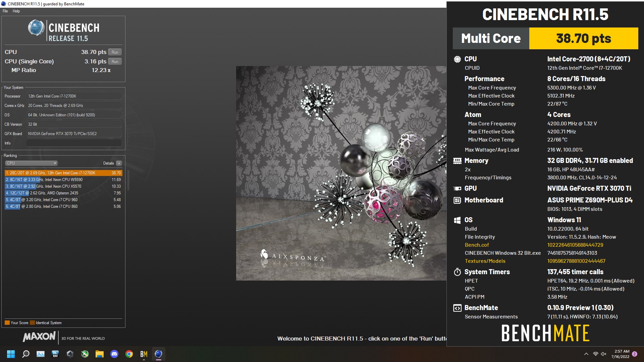Click the GPU icon in BenchMate panel
This screenshot has height=362, width=644.
457,189
